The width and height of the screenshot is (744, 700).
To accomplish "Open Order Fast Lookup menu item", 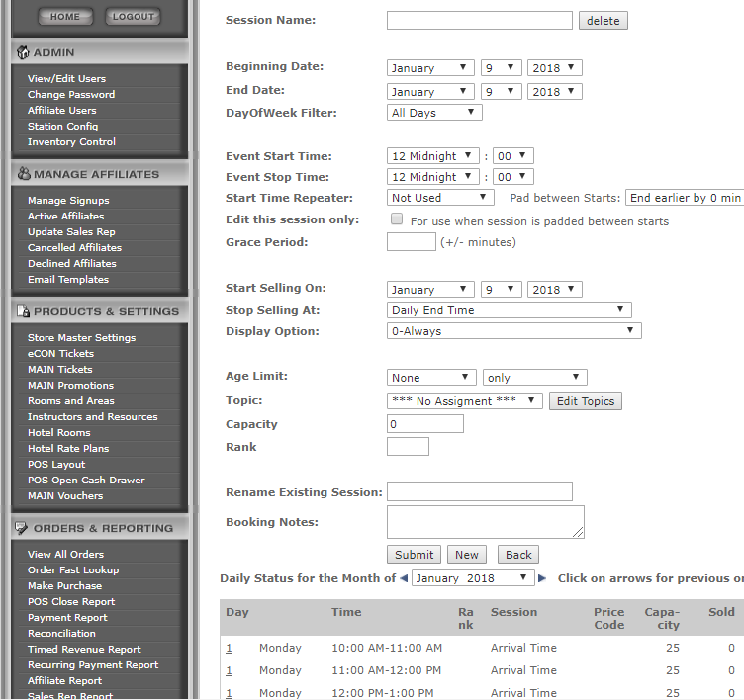I will (73, 570).
